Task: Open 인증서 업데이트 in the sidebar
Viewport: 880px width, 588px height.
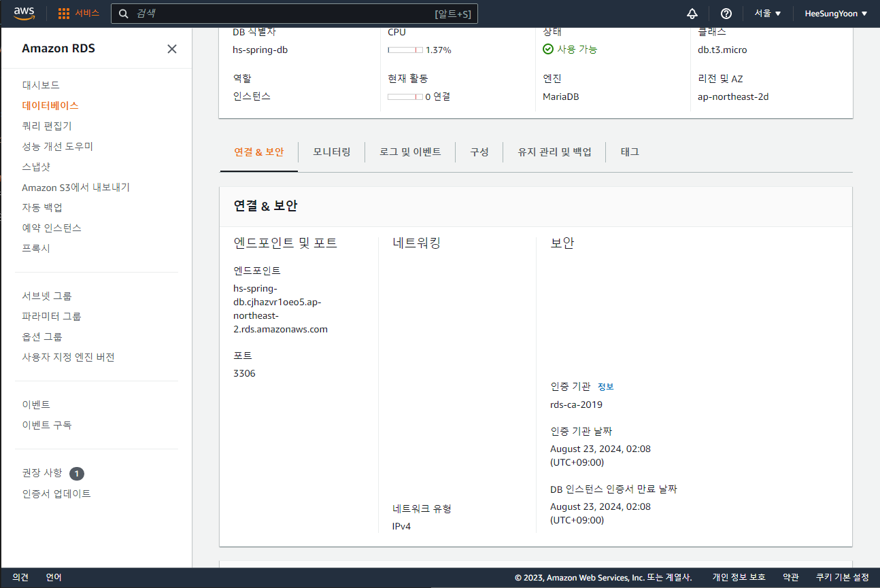Action: tap(56, 494)
